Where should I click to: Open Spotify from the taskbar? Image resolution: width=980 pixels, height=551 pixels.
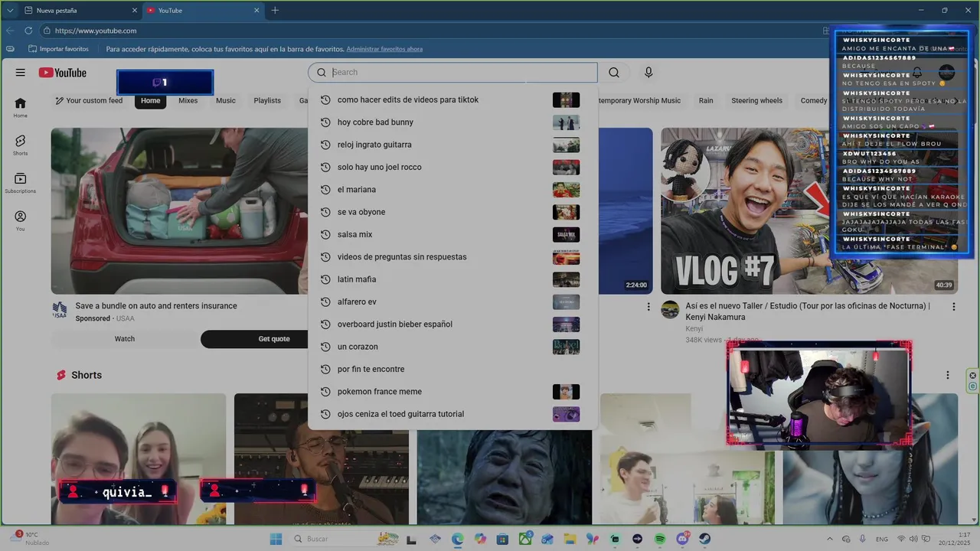660,540
